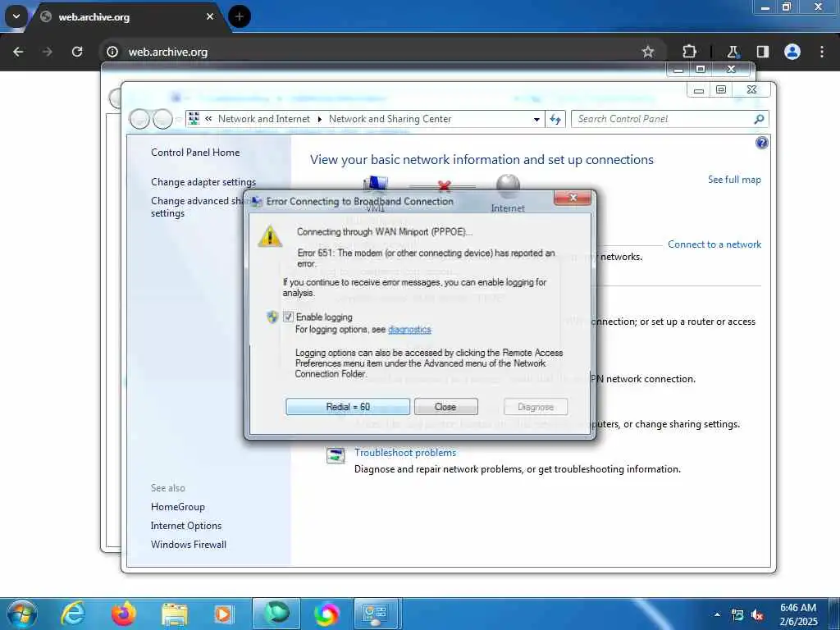Image resolution: width=840 pixels, height=630 pixels.
Task: Launch Internet Explorer from taskbar
Action: coord(72,614)
